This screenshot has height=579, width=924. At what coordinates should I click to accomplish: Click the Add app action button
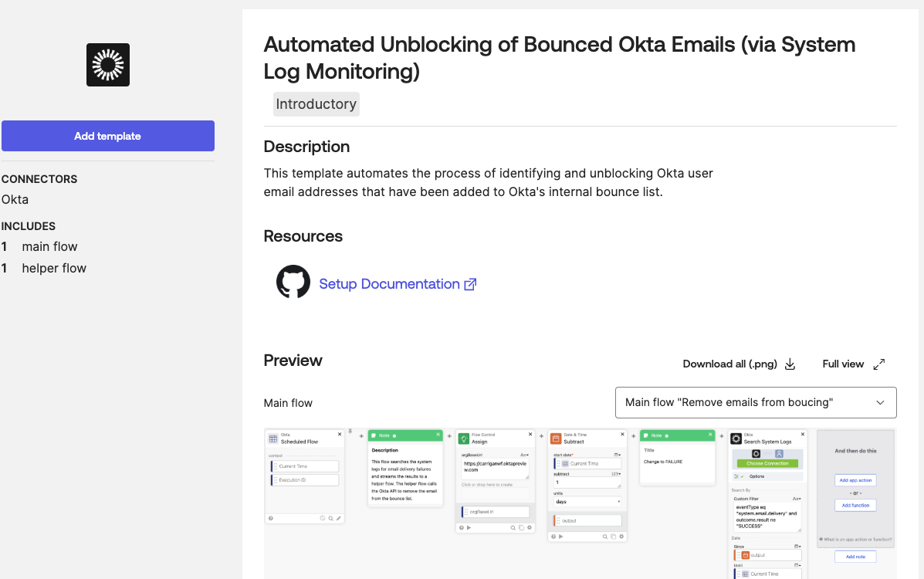(x=855, y=479)
